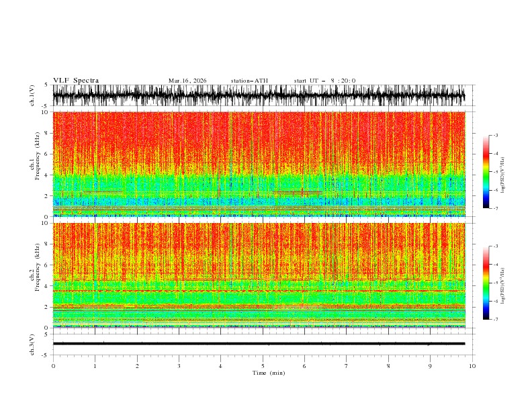Click the "VLF Spectra" title text

76,81
